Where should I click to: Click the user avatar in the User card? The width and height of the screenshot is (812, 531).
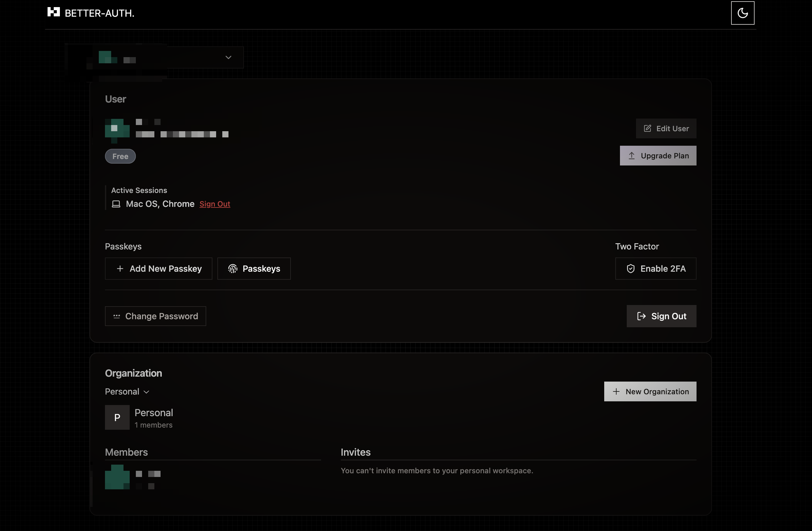[x=117, y=130]
